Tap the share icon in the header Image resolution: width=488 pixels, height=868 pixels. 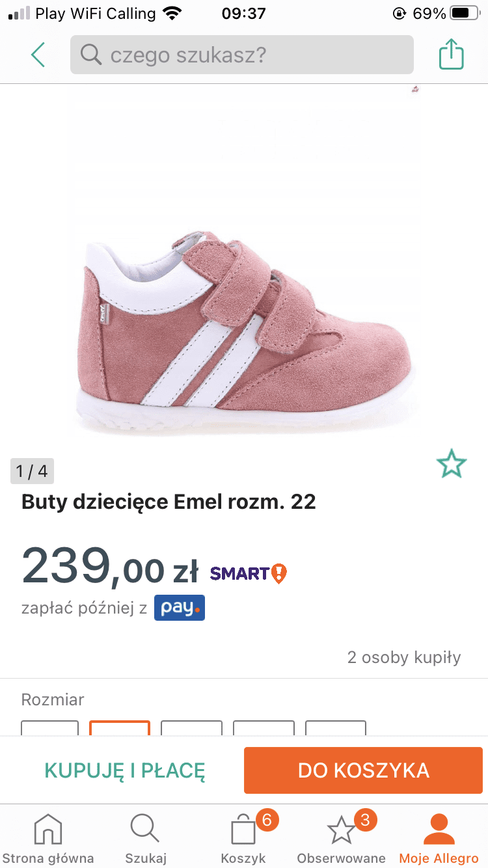pos(451,55)
